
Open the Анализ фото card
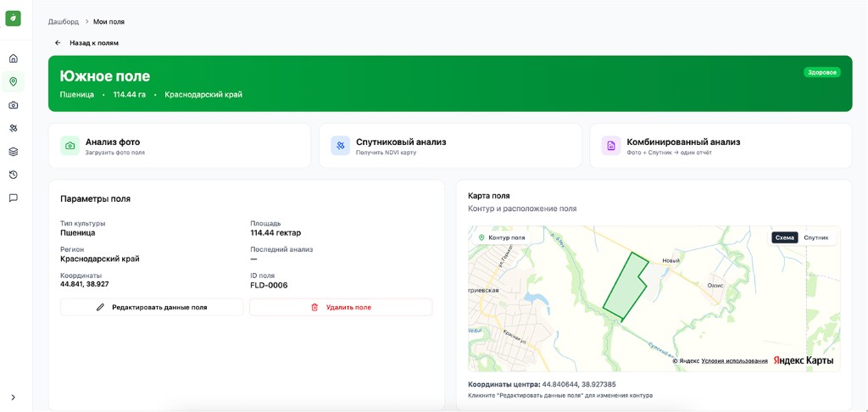[180, 146]
